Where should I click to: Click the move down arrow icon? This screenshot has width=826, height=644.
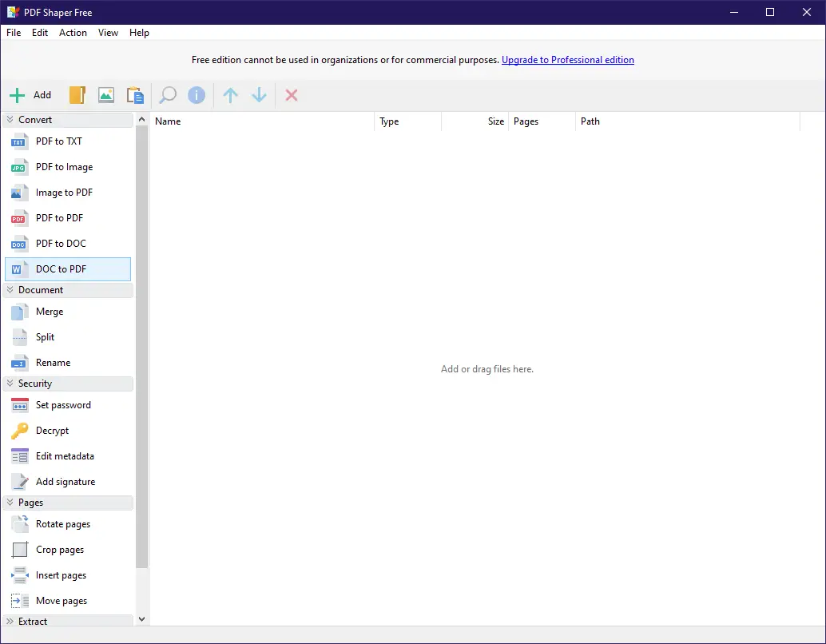click(259, 95)
